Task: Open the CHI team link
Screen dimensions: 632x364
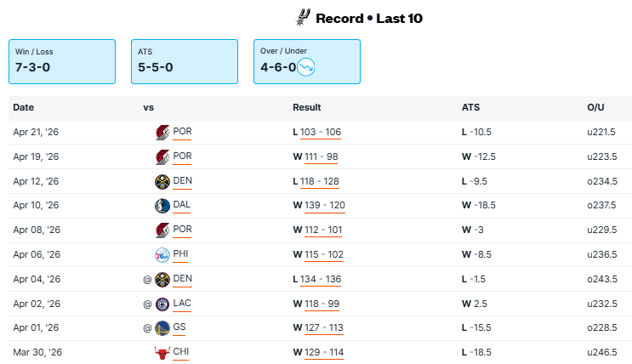Action: click(x=181, y=352)
